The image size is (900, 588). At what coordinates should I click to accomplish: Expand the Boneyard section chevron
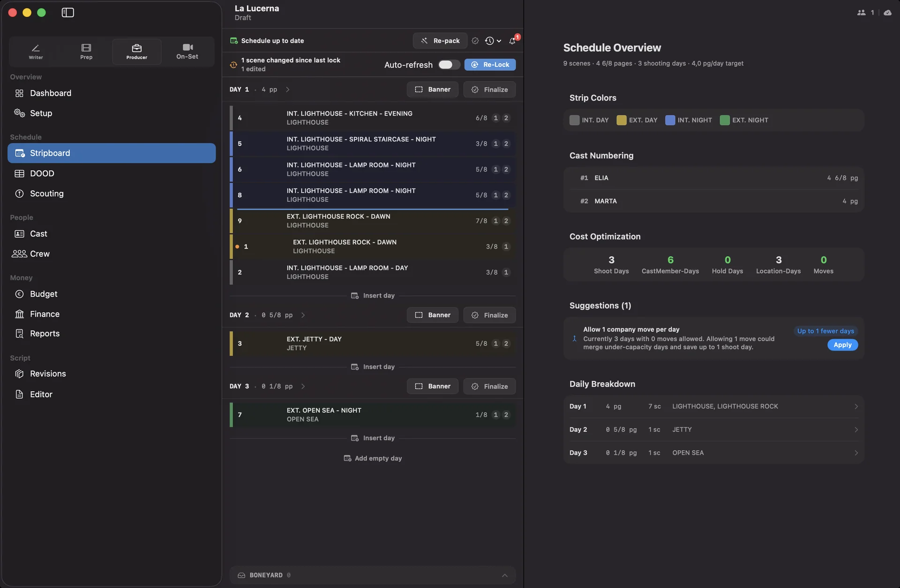pyautogui.click(x=505, y=575)
